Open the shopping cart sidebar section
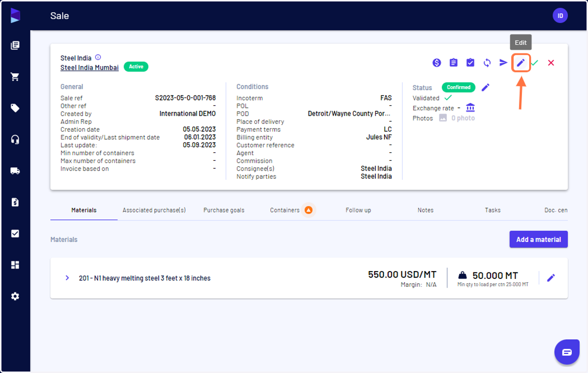This screenshot has height=373, width=588. pos(15,77)
